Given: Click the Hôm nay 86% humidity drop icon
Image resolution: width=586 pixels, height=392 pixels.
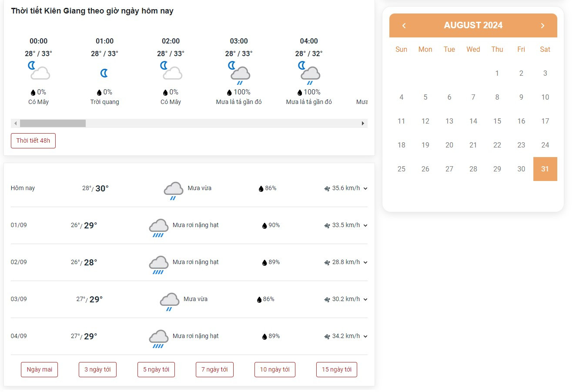Looking at the screenshot, I should click(261, 188).
